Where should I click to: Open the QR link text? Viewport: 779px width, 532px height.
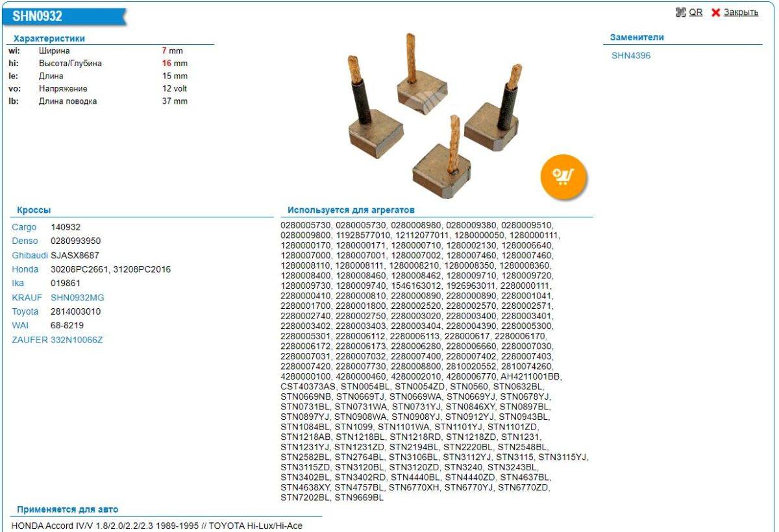[695, 12]
